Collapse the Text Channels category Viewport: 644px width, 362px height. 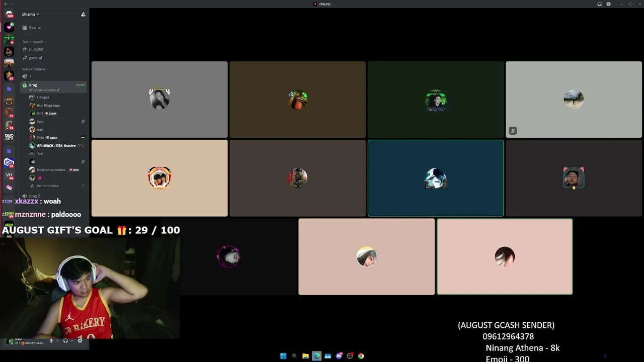pyautogui.click(x=34, y=42)
